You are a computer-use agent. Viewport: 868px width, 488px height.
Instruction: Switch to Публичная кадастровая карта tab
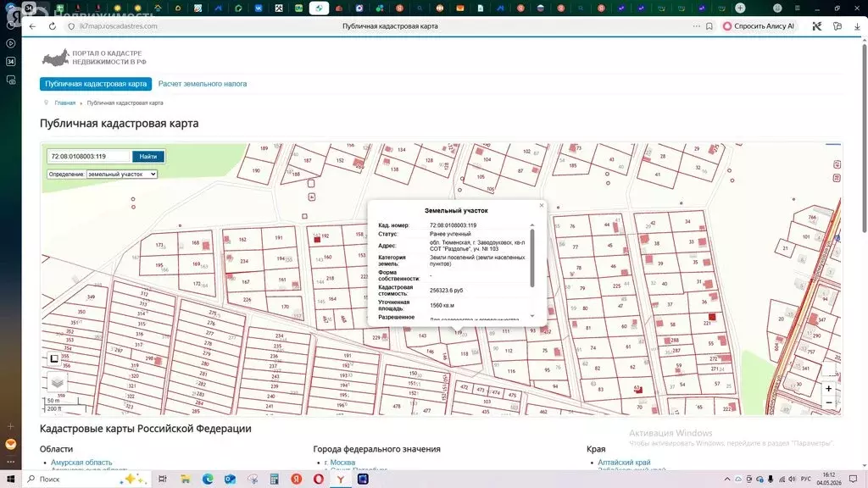pyautogui.click(x=96, y=84)
